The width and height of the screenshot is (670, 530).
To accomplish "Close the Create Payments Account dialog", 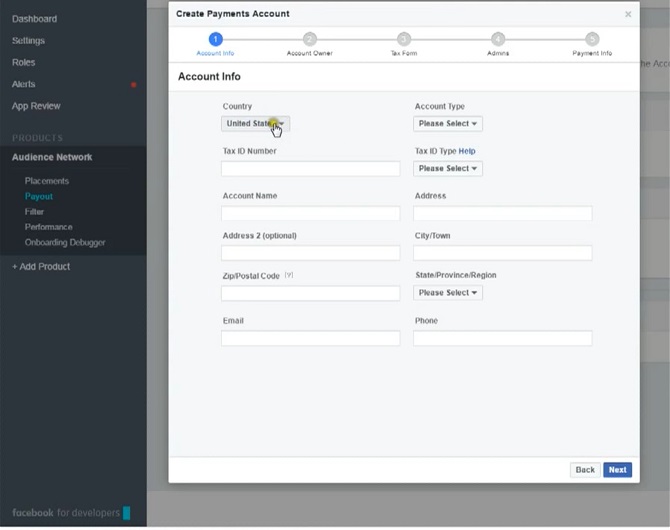I will pos(628,14).
